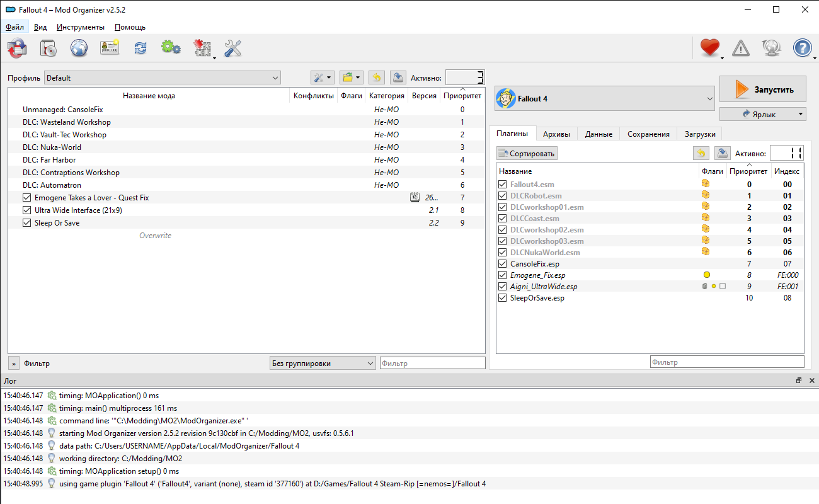Disable the Ultra Wide Interface (21x9) mod
The width and height of the screenshot is (819, 504).
(26, 210)
